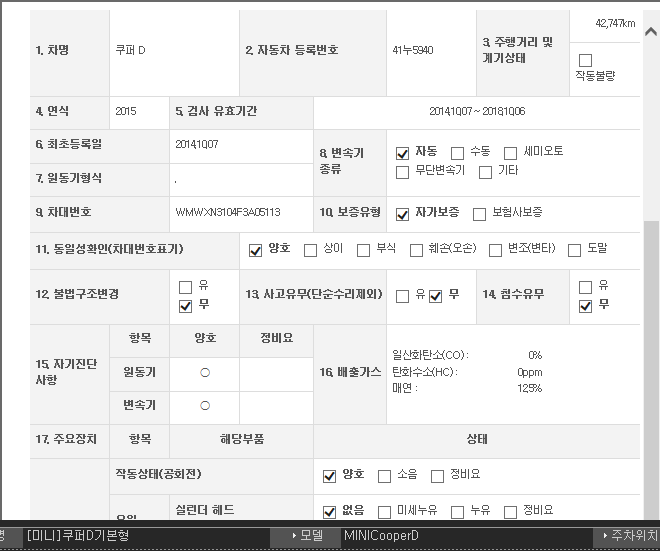Check the 작동불량 box under odometer status
Screen dimensions: 660x551
585,61
